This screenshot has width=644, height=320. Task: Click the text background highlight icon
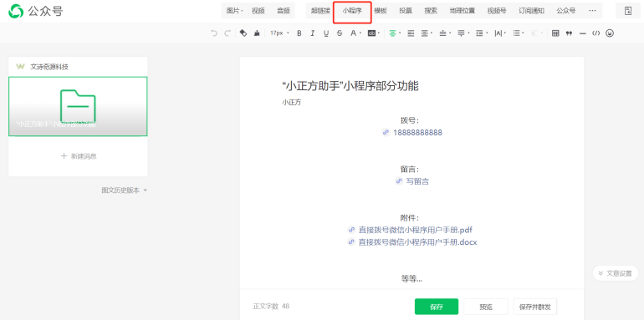click(371, 33)
